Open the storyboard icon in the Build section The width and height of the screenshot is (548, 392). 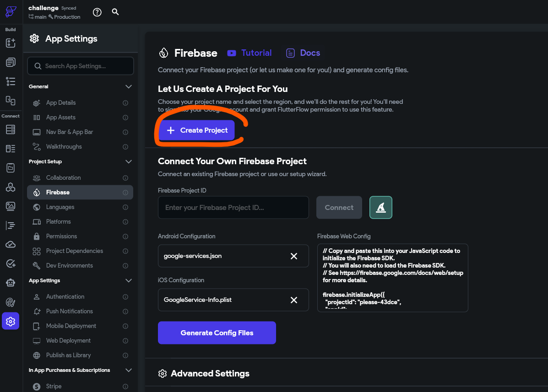pos(11,101)
